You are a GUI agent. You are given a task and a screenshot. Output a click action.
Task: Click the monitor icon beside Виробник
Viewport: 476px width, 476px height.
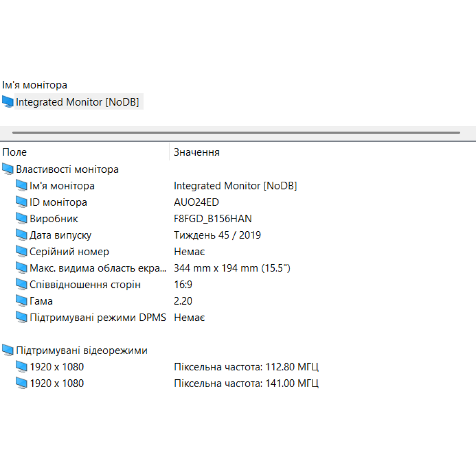tap(21, 218)
